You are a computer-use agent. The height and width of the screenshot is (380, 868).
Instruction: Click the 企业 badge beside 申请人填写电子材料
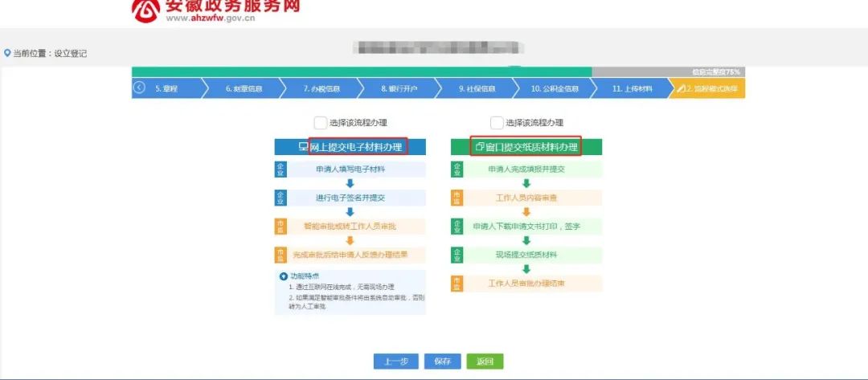tap(280, 170)
